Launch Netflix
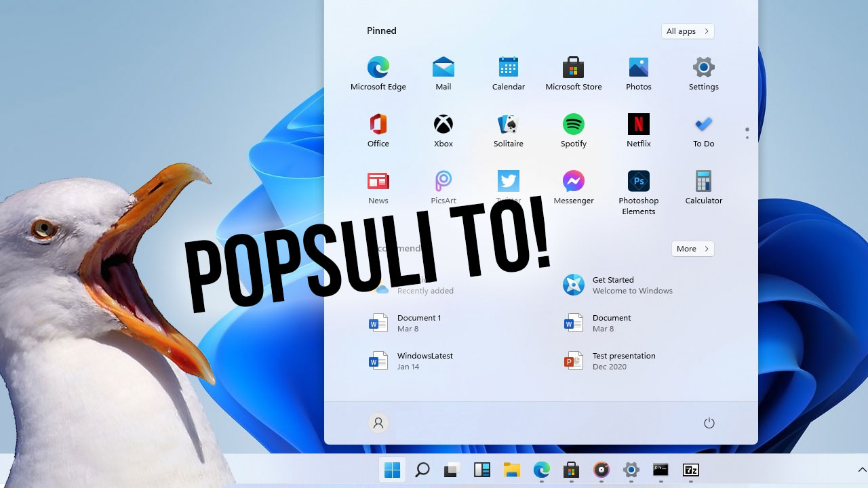The image size is (868, 488). coord(639,131)
